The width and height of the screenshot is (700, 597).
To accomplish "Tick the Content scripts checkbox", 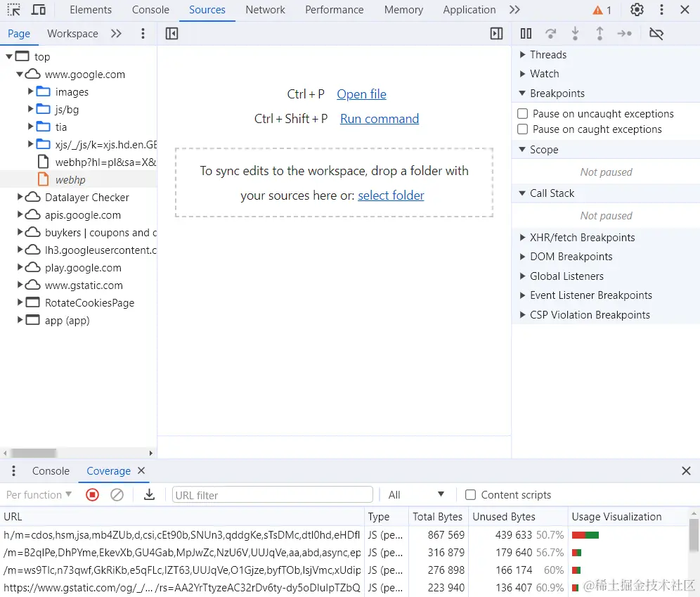I will click(x=470, y=495).
